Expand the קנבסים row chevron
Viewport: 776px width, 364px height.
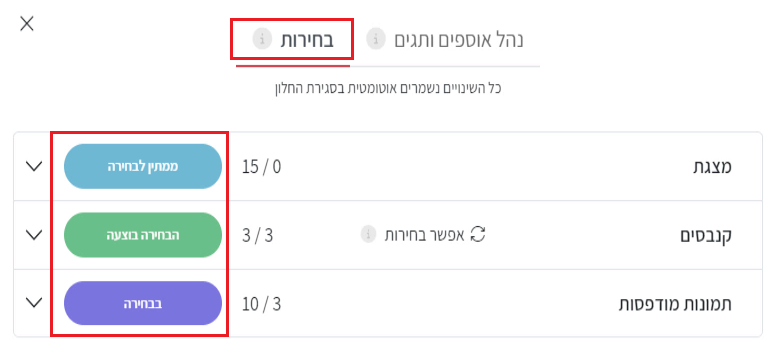[34, 235]
